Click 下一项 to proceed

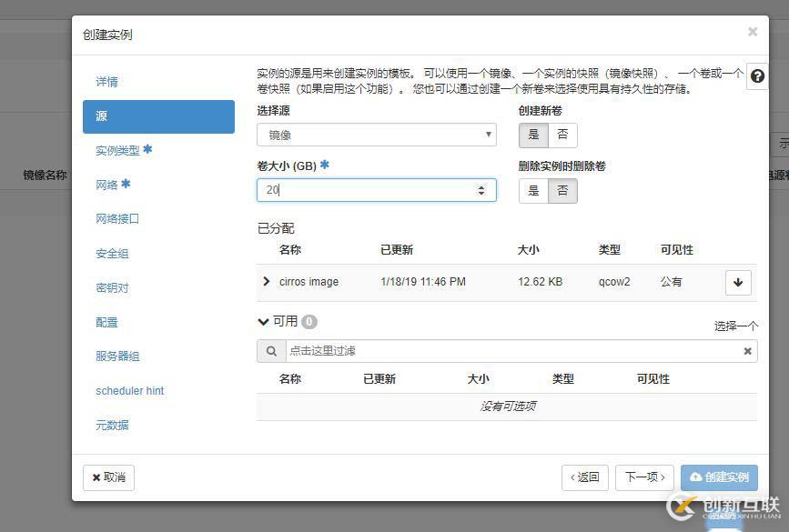646,477
